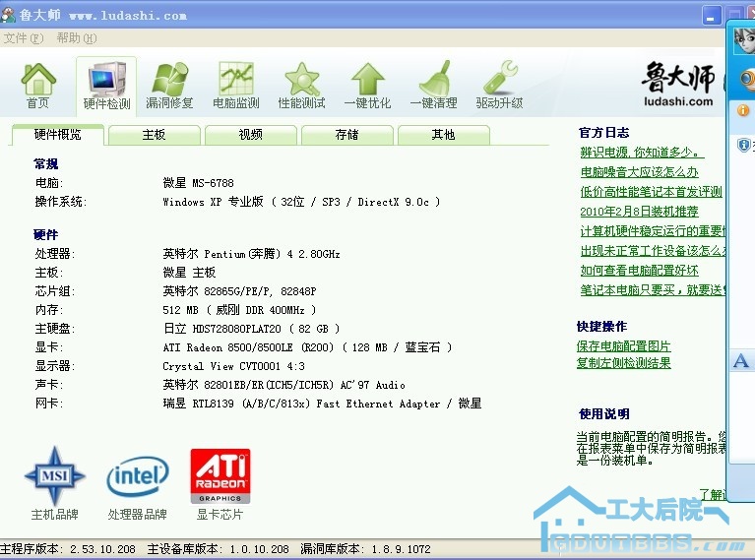Open the 文件(F) menu

click(24, 38)
